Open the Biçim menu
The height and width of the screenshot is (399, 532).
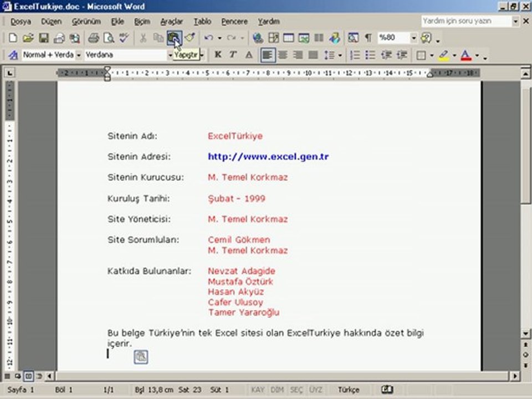point(142,22)
